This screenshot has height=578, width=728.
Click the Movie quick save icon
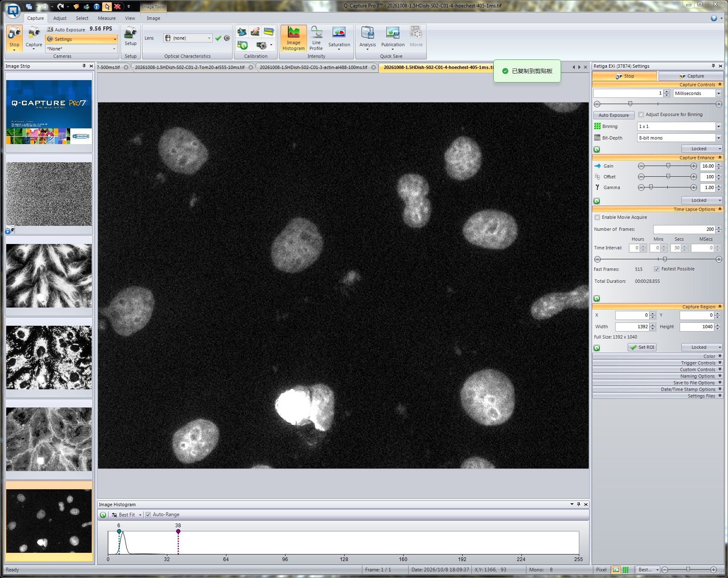[x=416, y=37]
